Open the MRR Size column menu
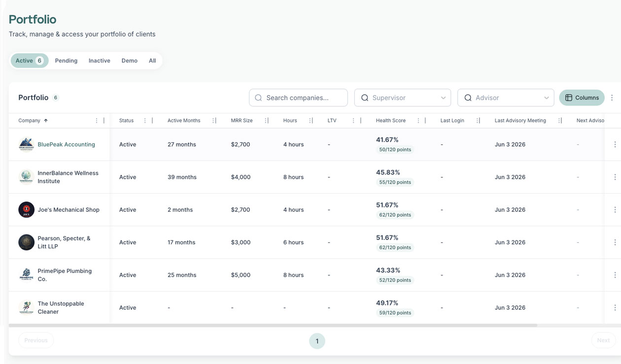 266,121
